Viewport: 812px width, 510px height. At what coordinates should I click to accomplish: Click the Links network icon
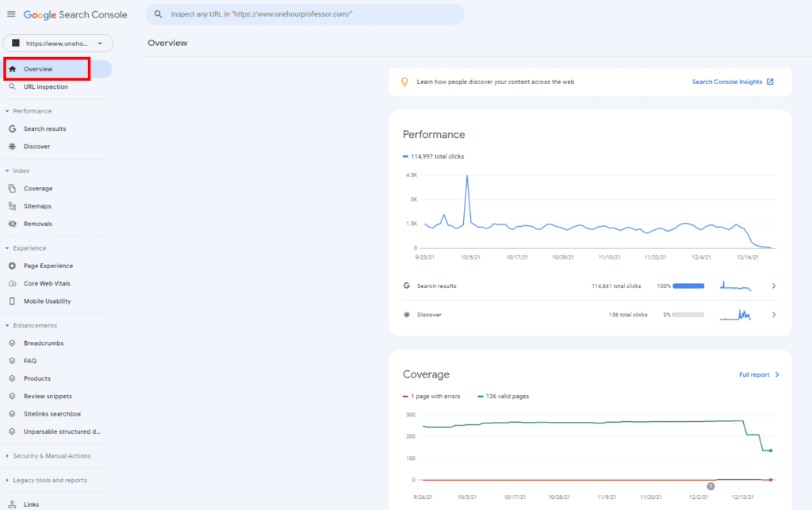click(x=13, y=504)
